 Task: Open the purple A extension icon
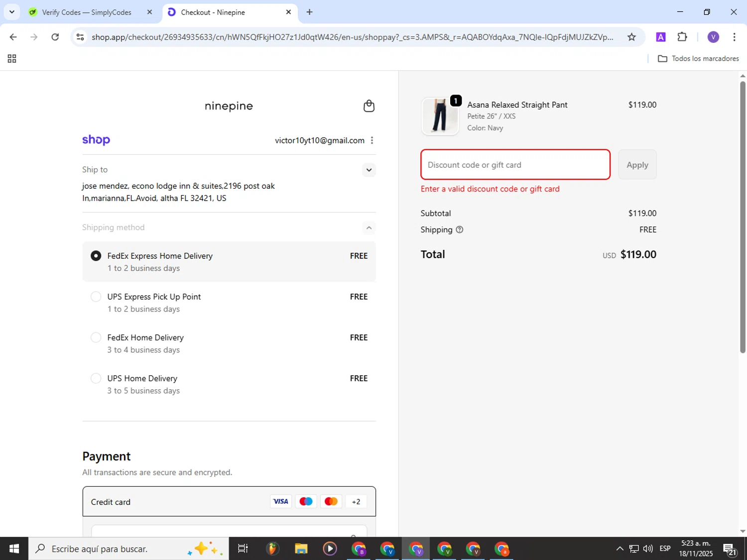pos(661,37)
